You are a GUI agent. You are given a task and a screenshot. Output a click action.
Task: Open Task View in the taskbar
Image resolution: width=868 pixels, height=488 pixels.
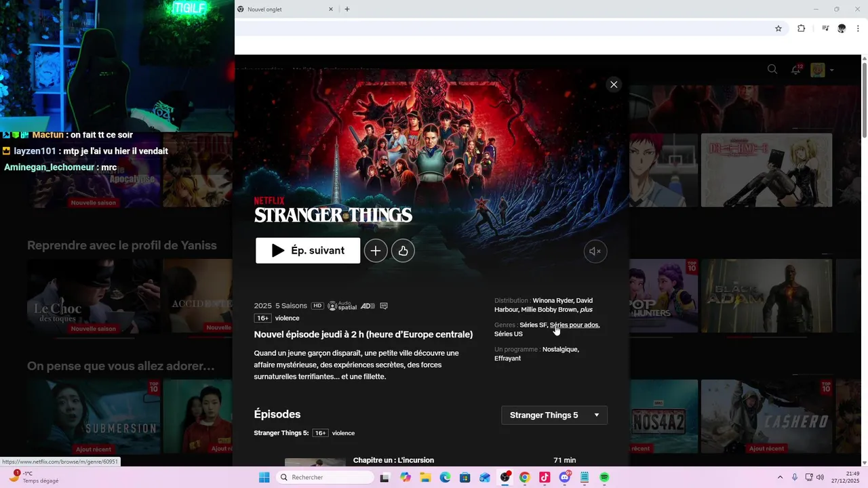[385, 478]
